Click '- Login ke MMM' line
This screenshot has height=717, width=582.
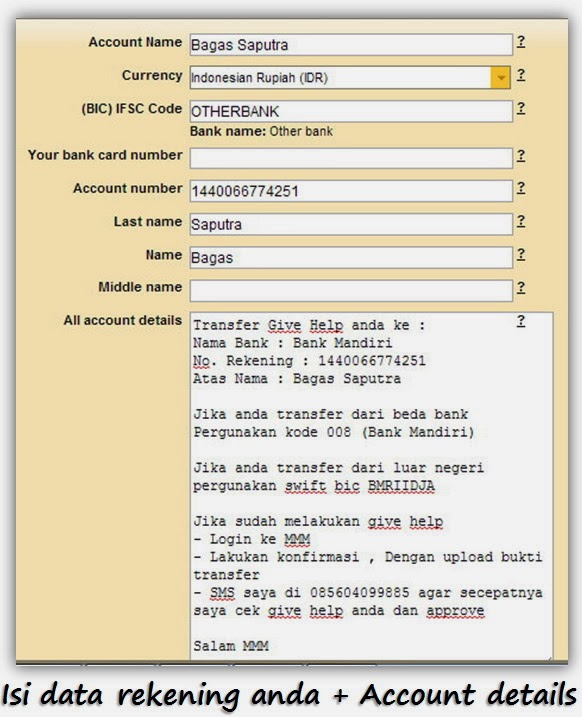click(251, 539)
